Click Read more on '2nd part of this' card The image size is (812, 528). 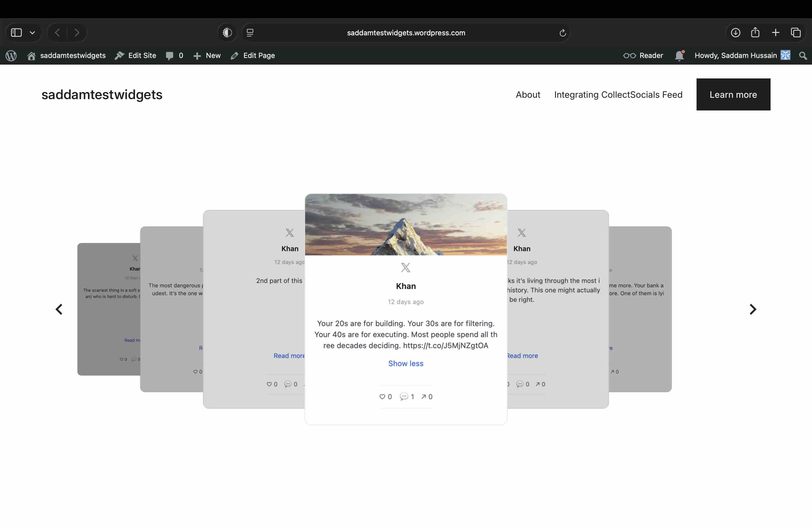[289, 356]
